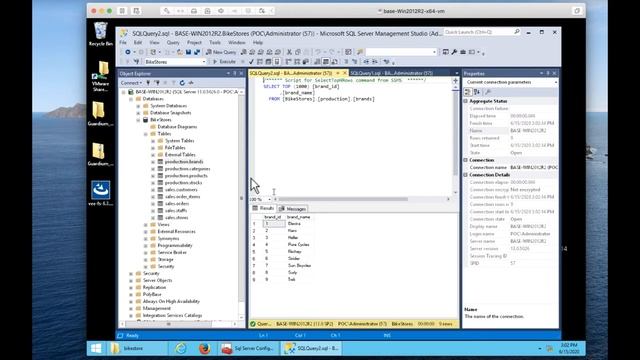
Task: Collapse Connection Details section in Properties
Action: coord(466,175)
